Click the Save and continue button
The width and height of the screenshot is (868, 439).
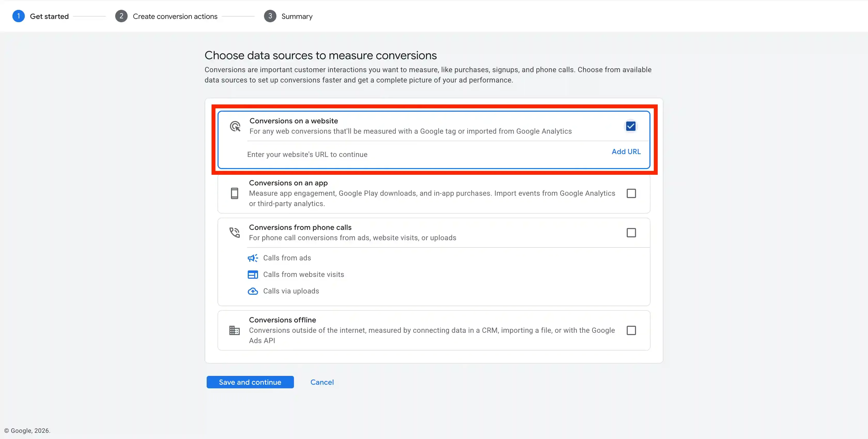click(x=250, y=382)
